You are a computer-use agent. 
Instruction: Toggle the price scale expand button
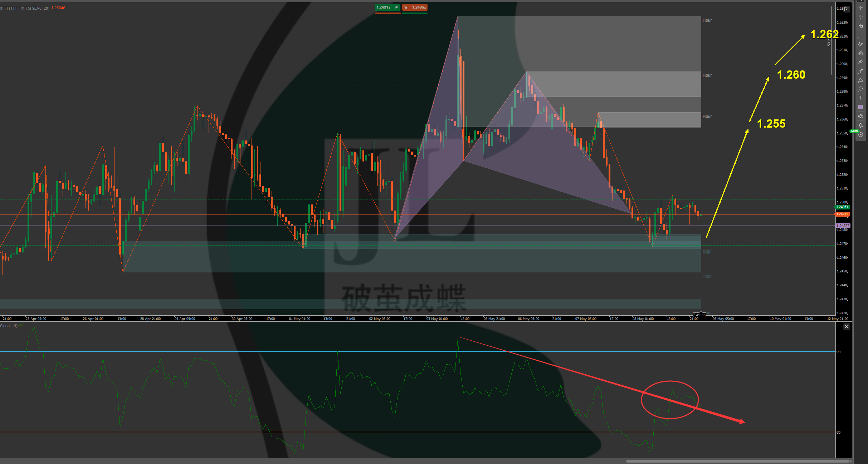coord(847,9)
